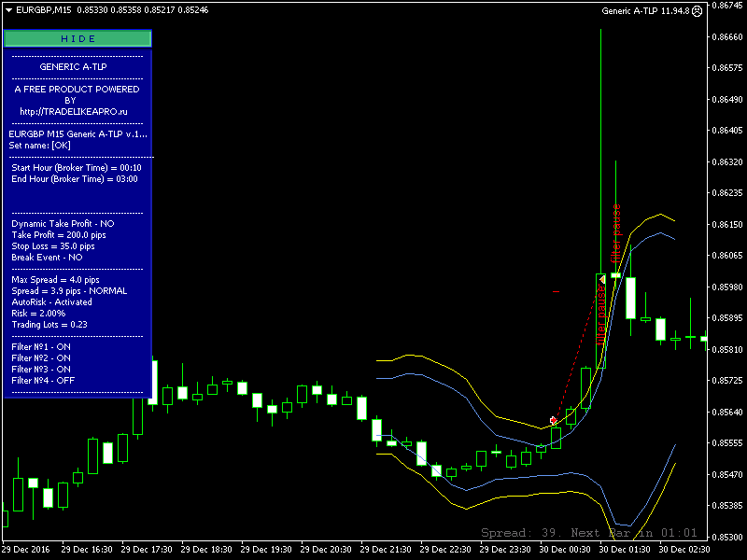The width and height of the screenshot is (747, 560).
Task: Open the chart dropdown arrow next to EURGBP,M15
Action: pyautogui.click(x=8, y=10)
